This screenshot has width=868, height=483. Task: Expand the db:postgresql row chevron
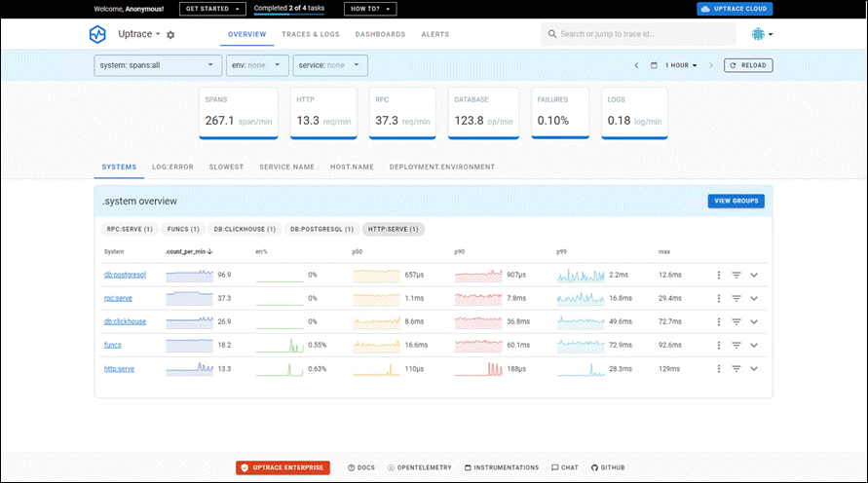754,275
